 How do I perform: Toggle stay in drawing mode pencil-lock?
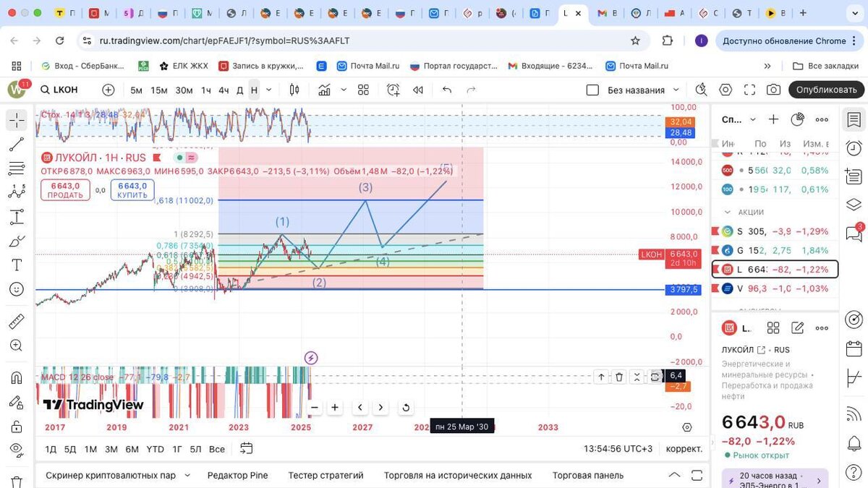pyautogui.click(x=17, y=402)
